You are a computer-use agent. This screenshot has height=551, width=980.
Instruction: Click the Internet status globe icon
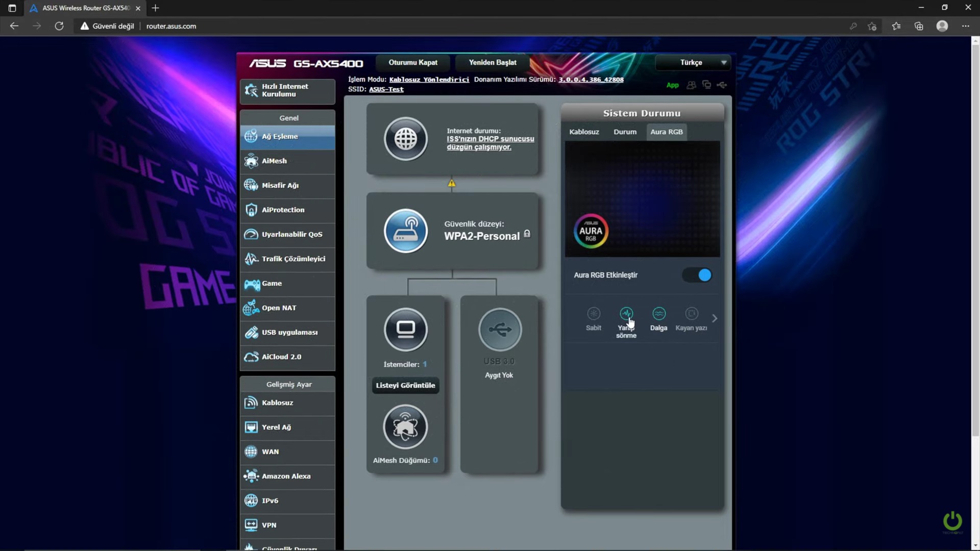pos(406,139)
